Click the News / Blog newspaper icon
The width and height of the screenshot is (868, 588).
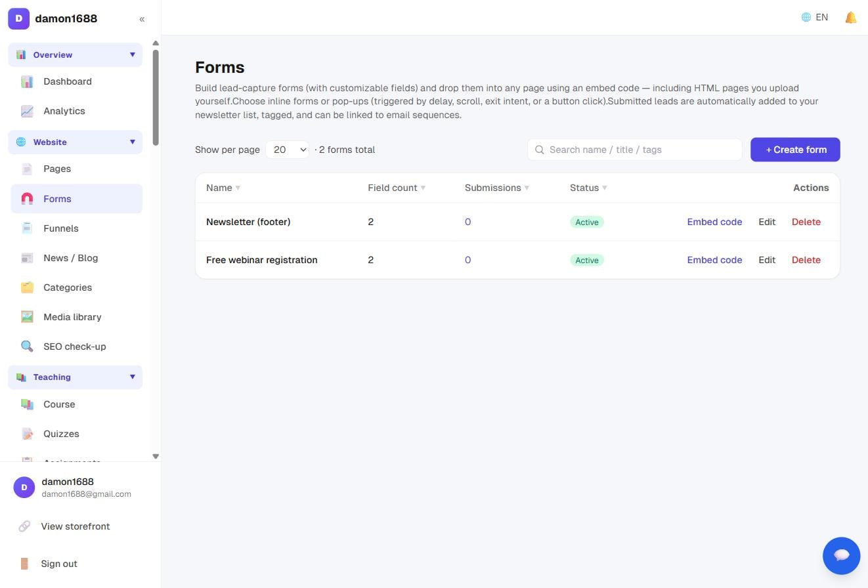(x=27, y=258)
